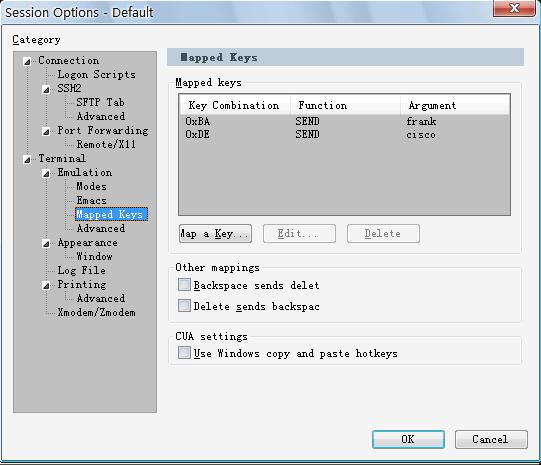
Task: Select Logon Scripts category
Action: [96, 74]
